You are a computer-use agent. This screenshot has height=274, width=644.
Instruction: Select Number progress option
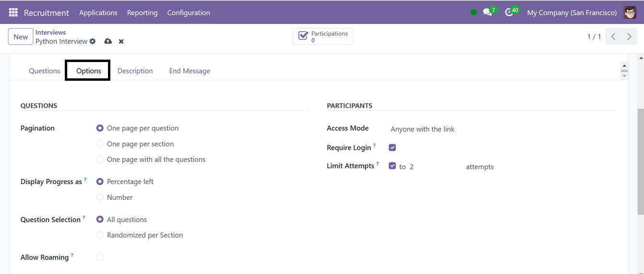(100, 197)
